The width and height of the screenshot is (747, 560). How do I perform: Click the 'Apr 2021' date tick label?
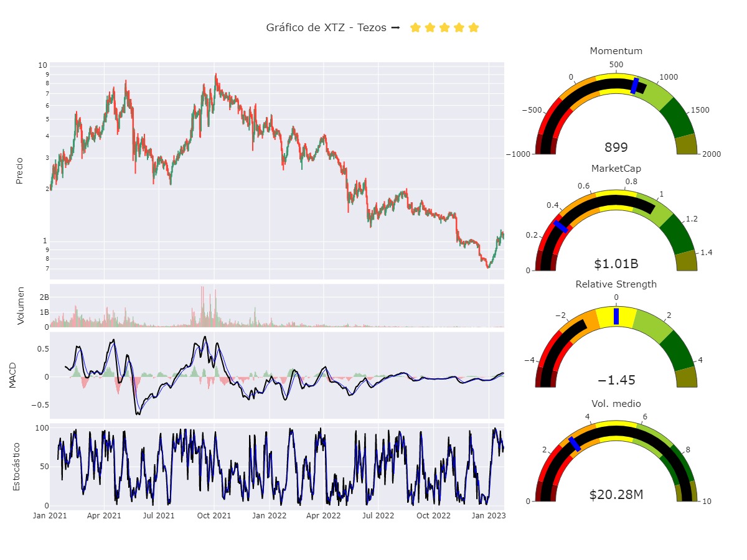point(104,516)
